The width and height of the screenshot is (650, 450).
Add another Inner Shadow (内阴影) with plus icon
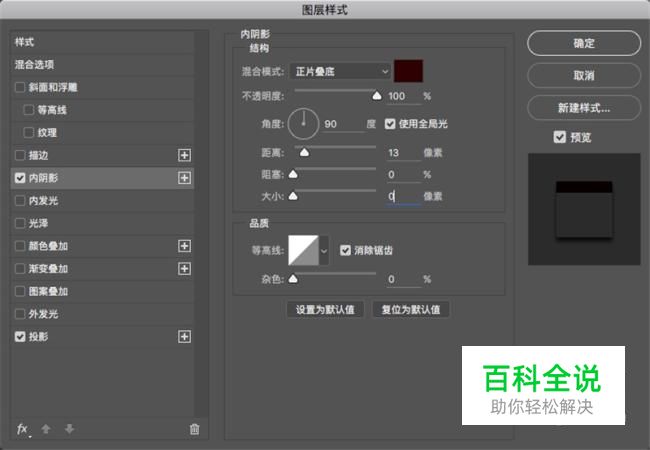tap(184, 178)
